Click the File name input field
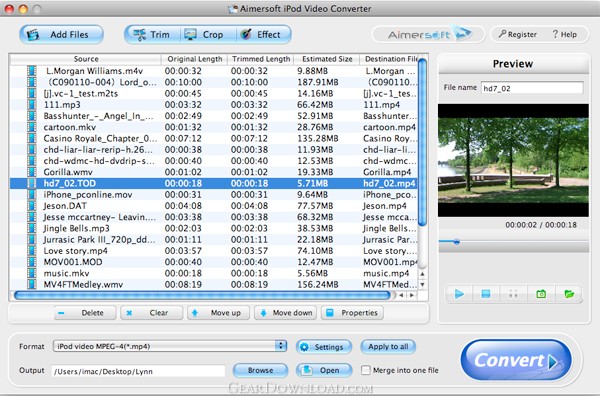This screenshot has width=600, height=396. 532,88
